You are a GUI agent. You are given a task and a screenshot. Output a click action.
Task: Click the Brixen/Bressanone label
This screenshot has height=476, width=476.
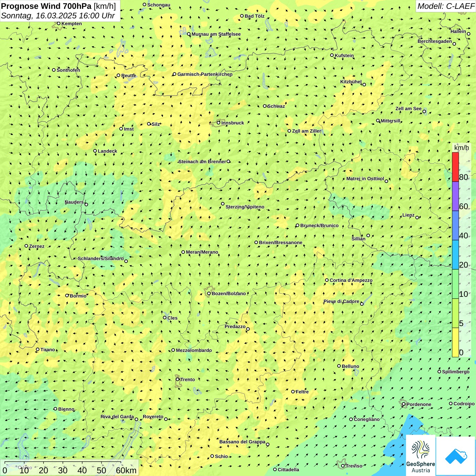280,242
